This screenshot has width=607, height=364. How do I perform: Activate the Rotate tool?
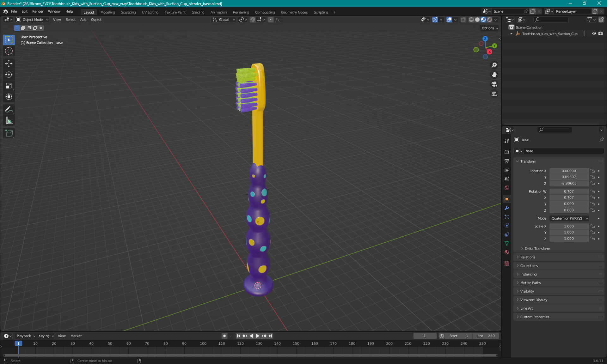point(9,75)
